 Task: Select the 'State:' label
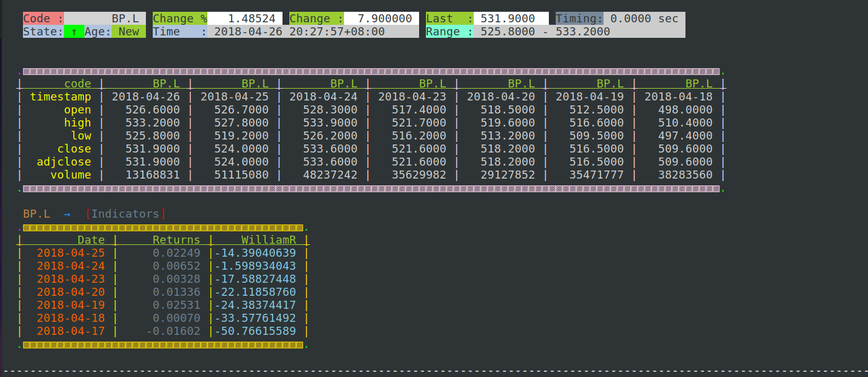tap(43, 32)
